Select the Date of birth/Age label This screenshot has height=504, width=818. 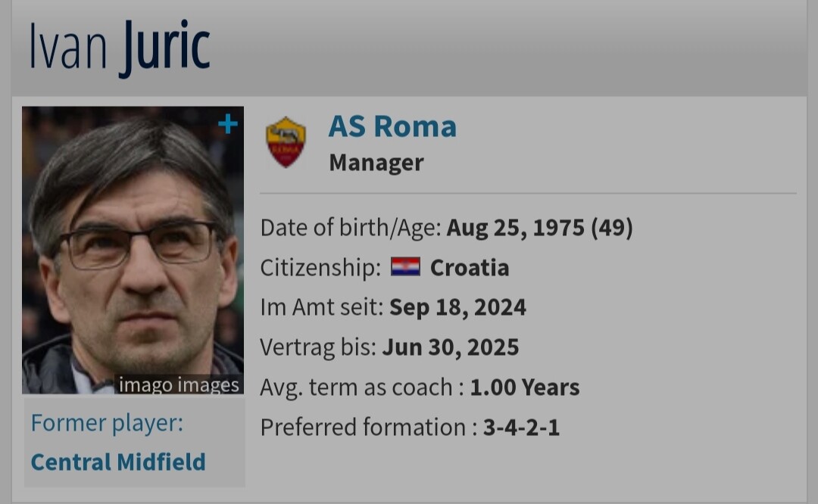pos(351,228)
